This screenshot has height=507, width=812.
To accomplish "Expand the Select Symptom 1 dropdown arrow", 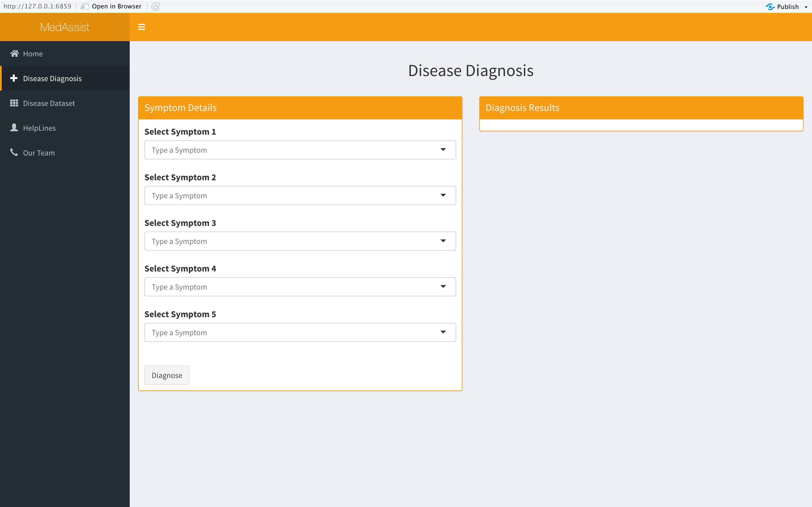I will [443, 150].
